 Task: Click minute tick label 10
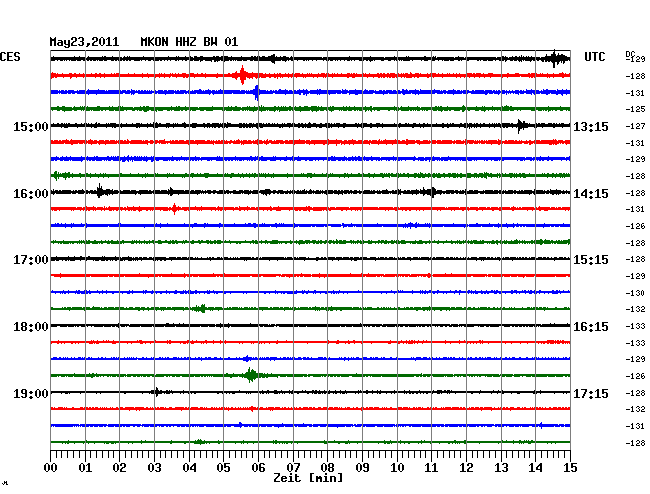click(x=397, y=468)
